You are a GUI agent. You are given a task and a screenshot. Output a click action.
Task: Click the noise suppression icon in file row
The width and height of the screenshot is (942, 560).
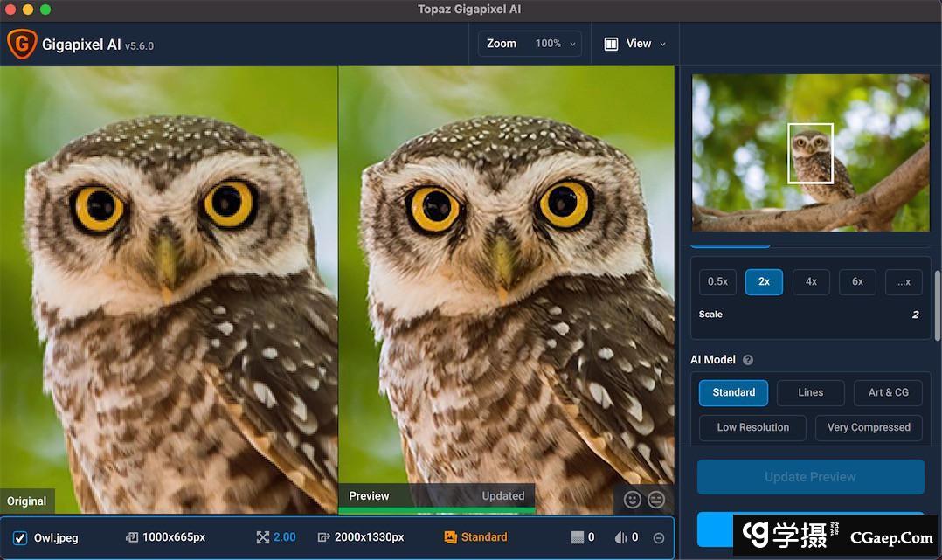tap(577, 537)
